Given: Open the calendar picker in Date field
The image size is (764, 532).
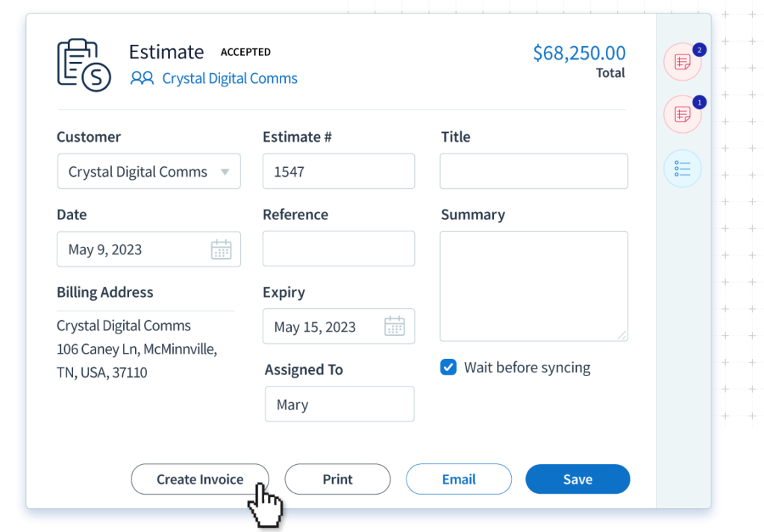Looking at the screenshot, I should tap(221, 249).
